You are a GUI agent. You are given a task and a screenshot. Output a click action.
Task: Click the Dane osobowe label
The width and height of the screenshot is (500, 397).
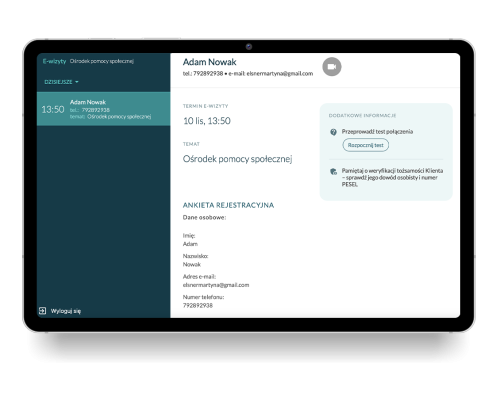204,217
